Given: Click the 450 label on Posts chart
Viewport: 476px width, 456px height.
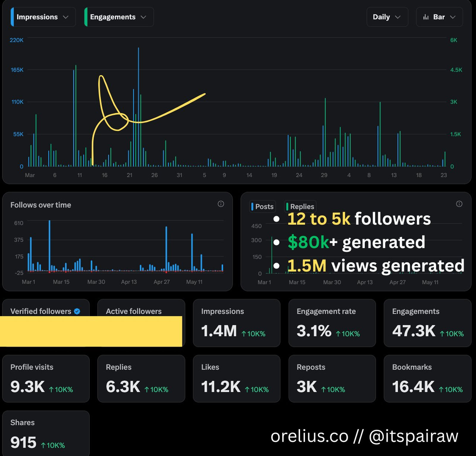Looking at the screenshot, I should tap(256, 226).
